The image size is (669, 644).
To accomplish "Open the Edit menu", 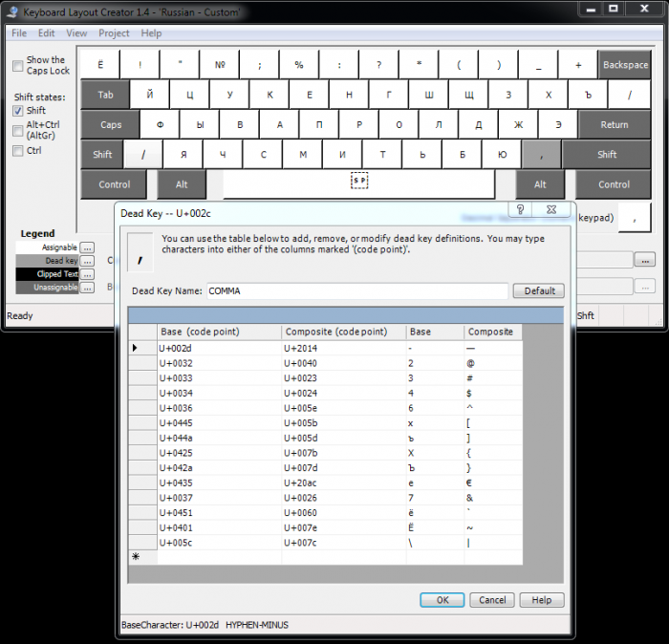I will tap(46, 33).
